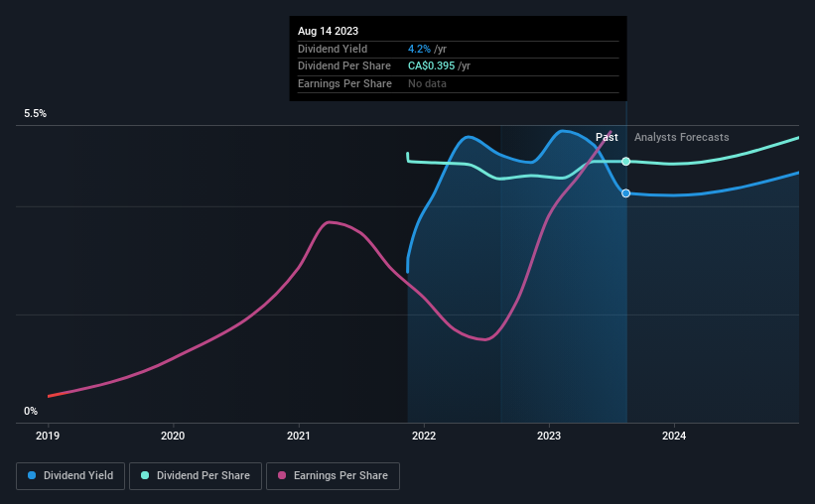Click the 2023 x-axis label
Viewport: 815px width, 504px height.
point(549,436)
